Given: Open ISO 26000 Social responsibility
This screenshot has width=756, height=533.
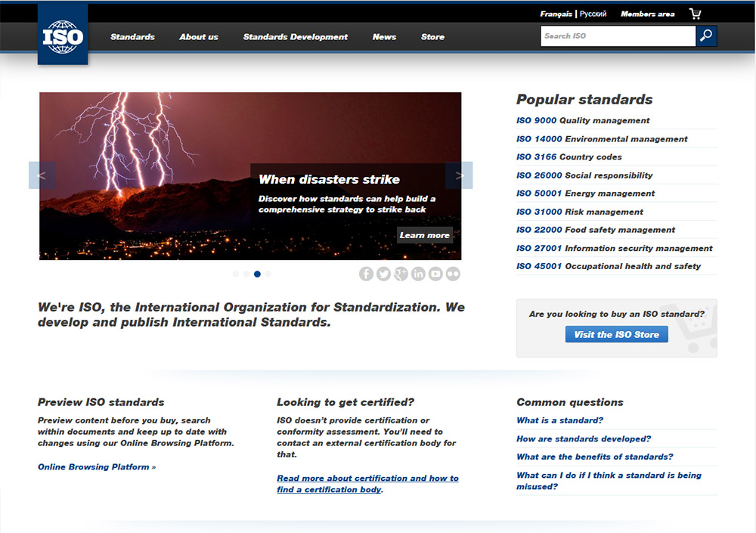Looking at the screenshot, I should [x=584, y=175].
